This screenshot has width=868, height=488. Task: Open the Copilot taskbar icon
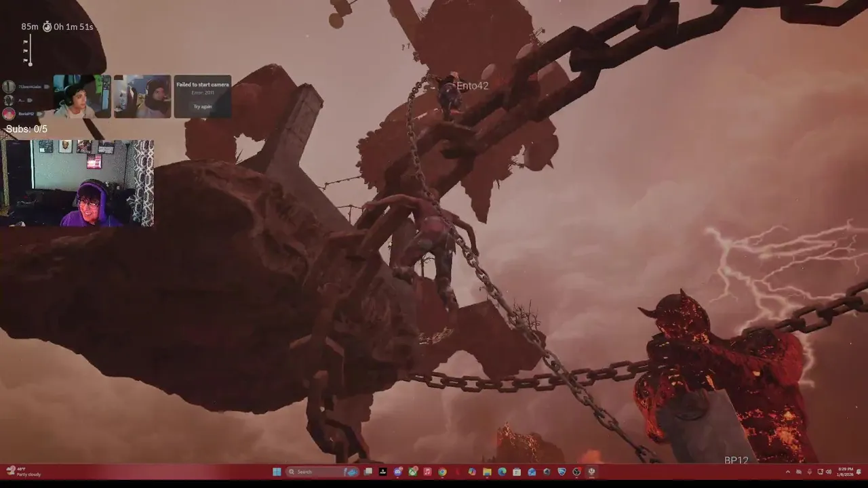pos(472,472)
